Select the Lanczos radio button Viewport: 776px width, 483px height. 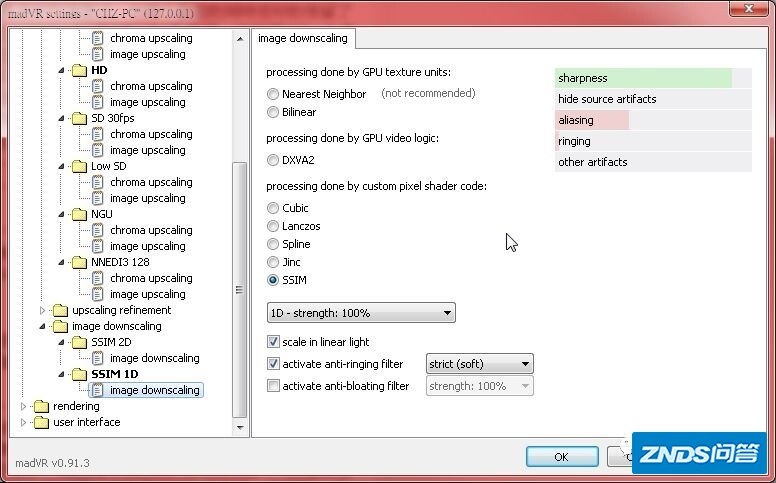point(273,226)
